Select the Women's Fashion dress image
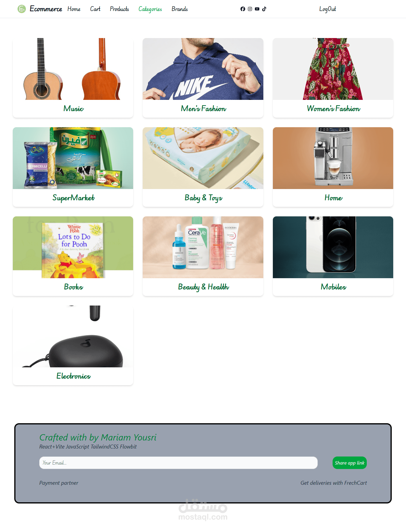Viewport: 406px width, 532px height. [333, 69]
